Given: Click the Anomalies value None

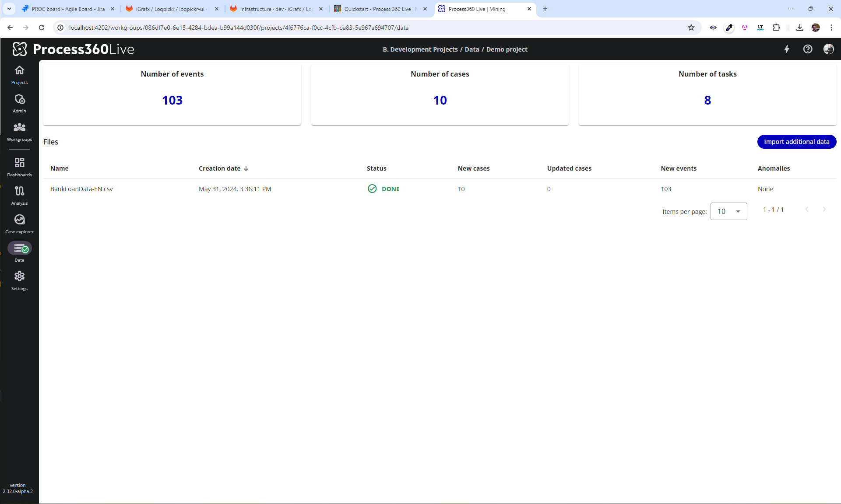Looking at the screenshot, I should click(765, 189).
